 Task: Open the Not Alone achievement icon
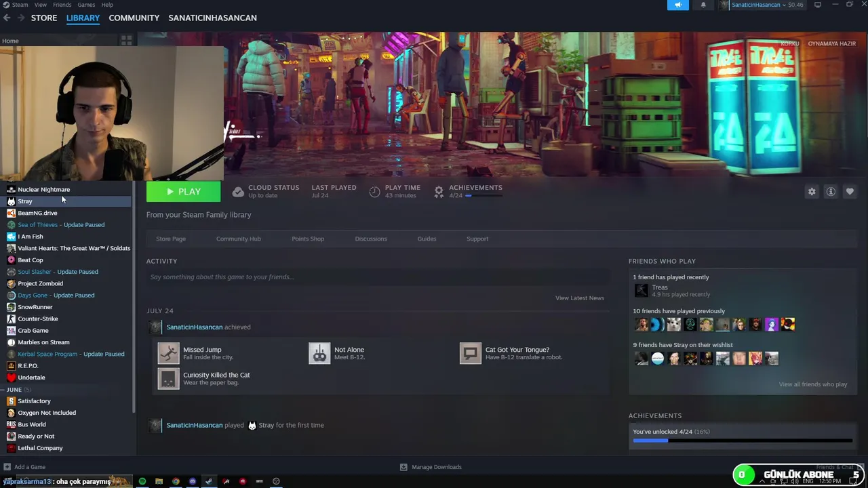coord(319,353)
